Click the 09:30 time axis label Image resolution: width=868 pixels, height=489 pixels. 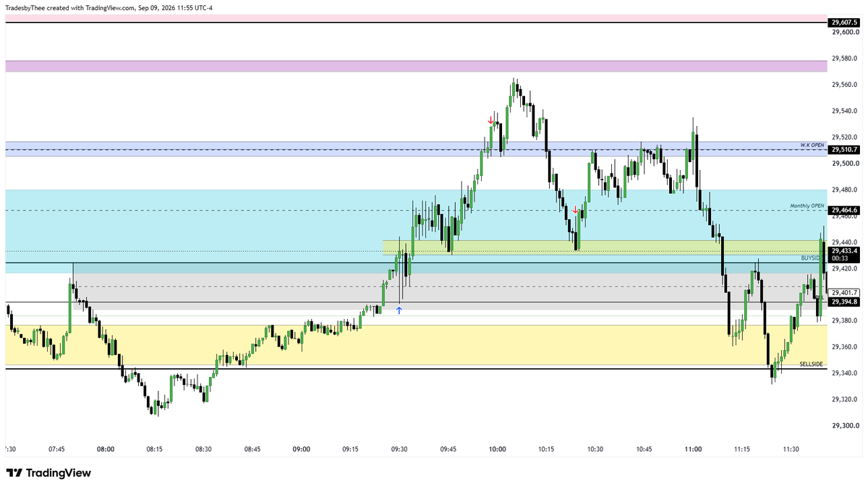pos(399,449)
